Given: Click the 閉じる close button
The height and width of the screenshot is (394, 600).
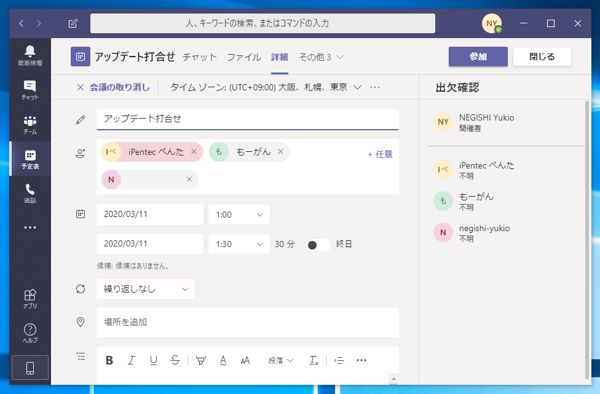Looking at the screenshot, I should tap(542, 57).
